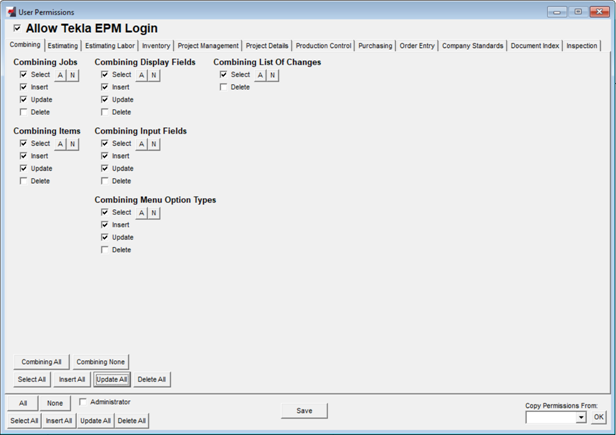Screen dimensions: 616x435
Task: Click OK next to Copy Permissions From
Action: (599, 417)
